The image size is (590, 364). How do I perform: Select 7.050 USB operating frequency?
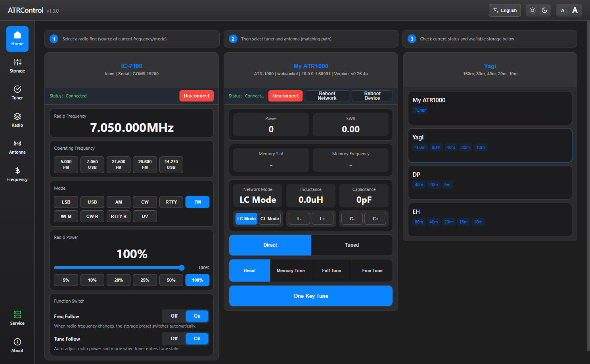pos(92,165)
